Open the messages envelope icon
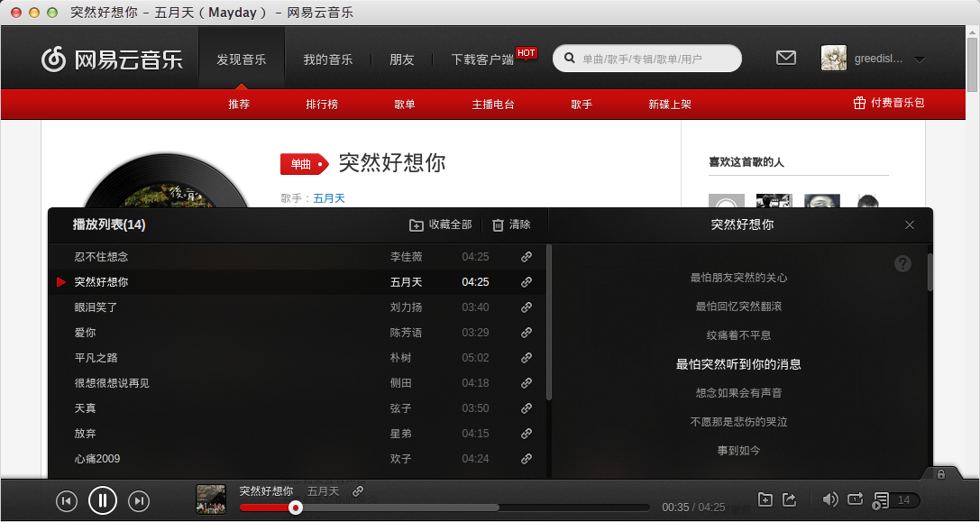The image size is (980, 522). [785, 58]
